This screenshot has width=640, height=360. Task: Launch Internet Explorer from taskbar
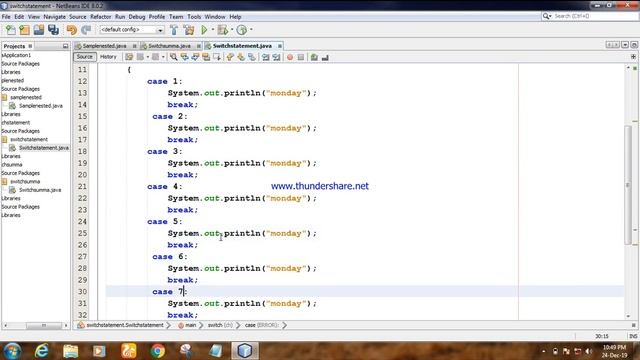click(x=42, y=351)
